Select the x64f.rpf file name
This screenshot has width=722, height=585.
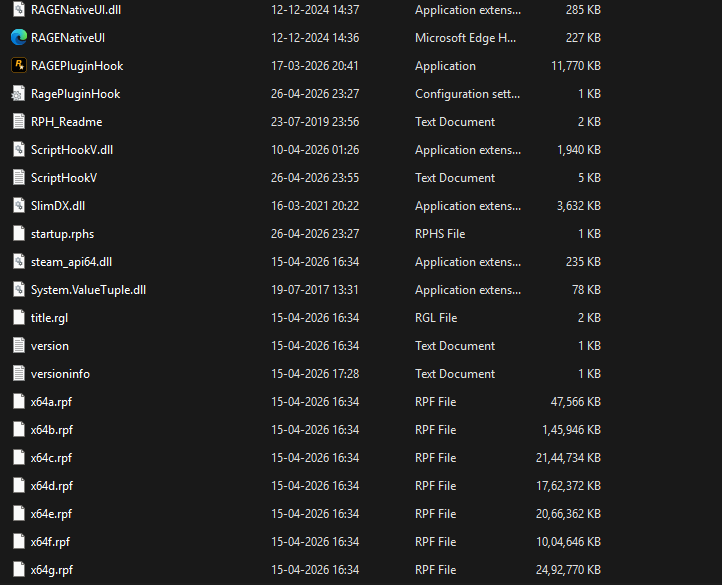[x=50, y=542]
